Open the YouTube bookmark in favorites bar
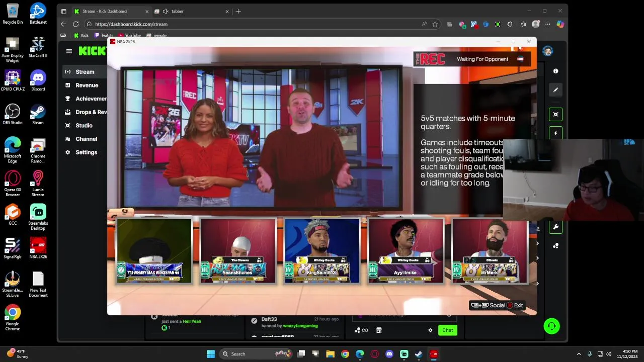This screenshot has height=362, width=644. pyautogui.click(x=129, y=35)
